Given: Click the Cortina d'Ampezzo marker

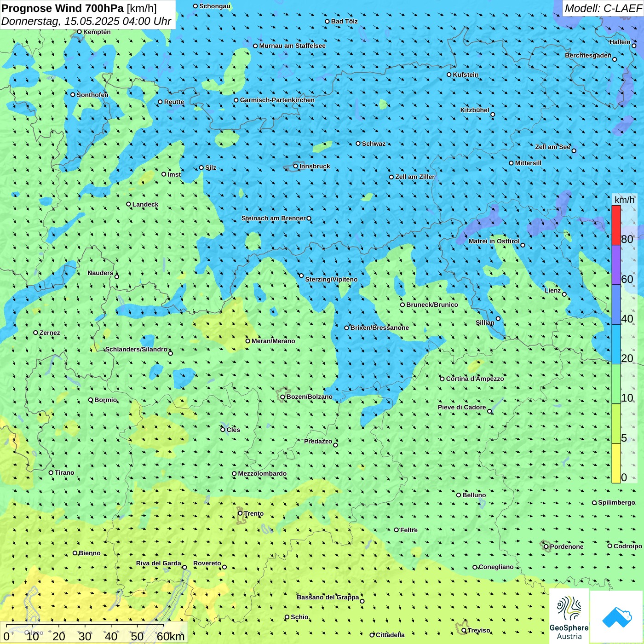Looking at the screenshot, I should point(442,379).
